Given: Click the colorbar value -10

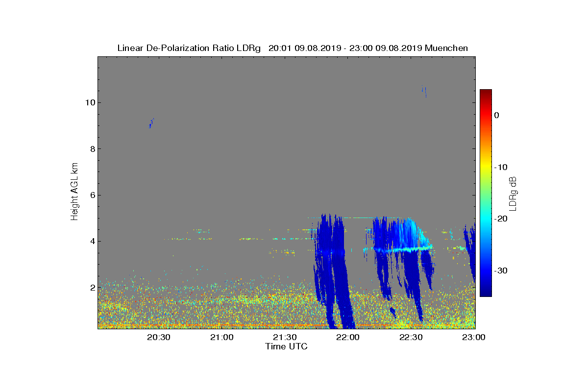Looking at the screenshot, I should pyautogui.click(x=501, y=167).
